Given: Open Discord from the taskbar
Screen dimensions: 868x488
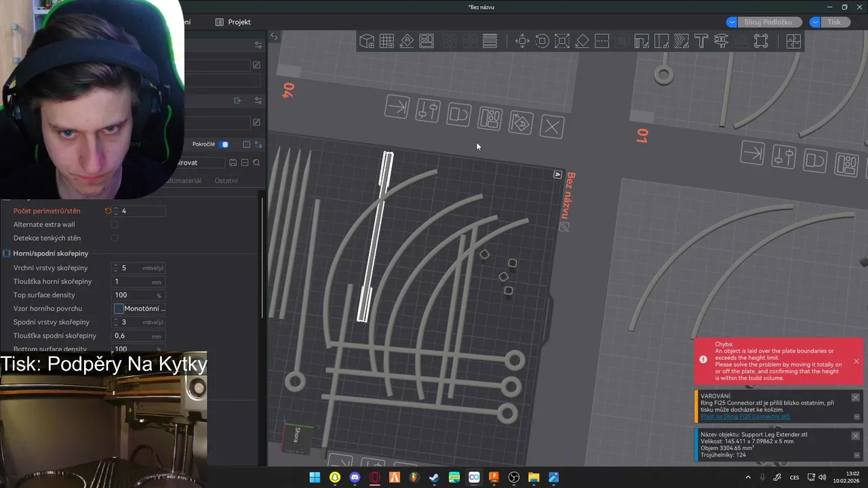Looking at the screenshot, I should click(x=355, y=477).
